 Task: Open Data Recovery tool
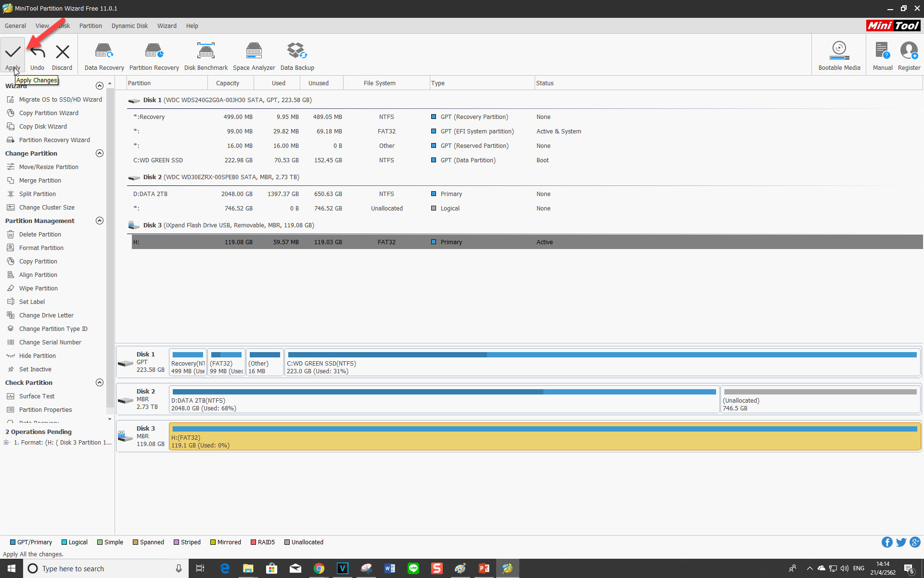[x=104, y=55]
